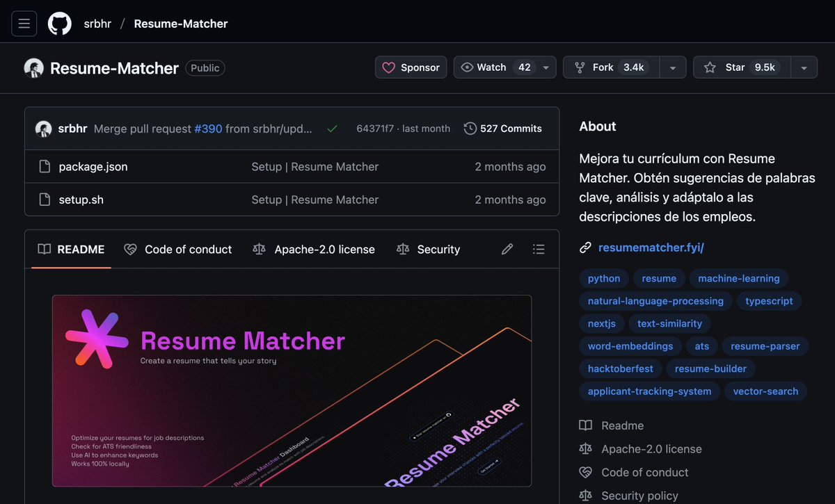Open resumematcher.fyi website link
The width and height of the screenshot is (835, 504).
click(x=651, y=247)
